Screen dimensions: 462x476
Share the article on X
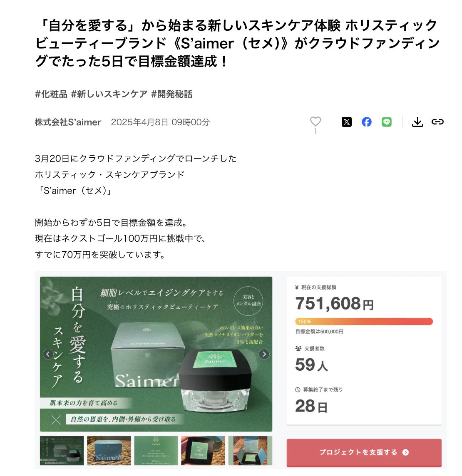347,122
